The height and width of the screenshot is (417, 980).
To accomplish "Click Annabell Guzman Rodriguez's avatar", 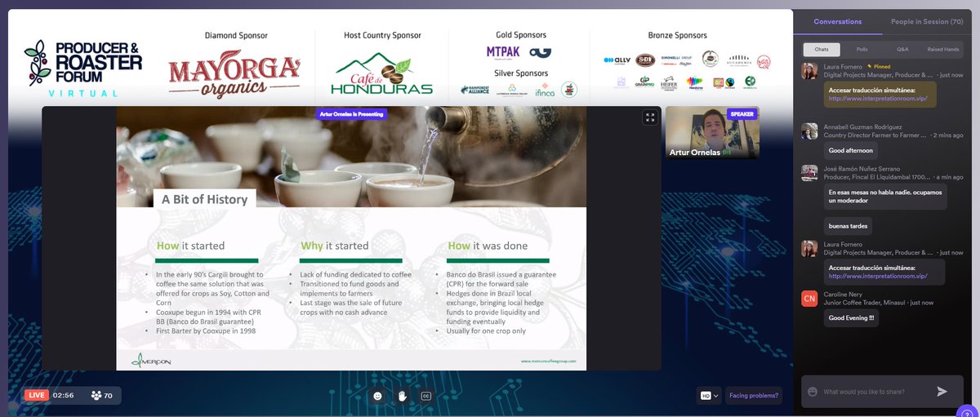I will [809, 131].
